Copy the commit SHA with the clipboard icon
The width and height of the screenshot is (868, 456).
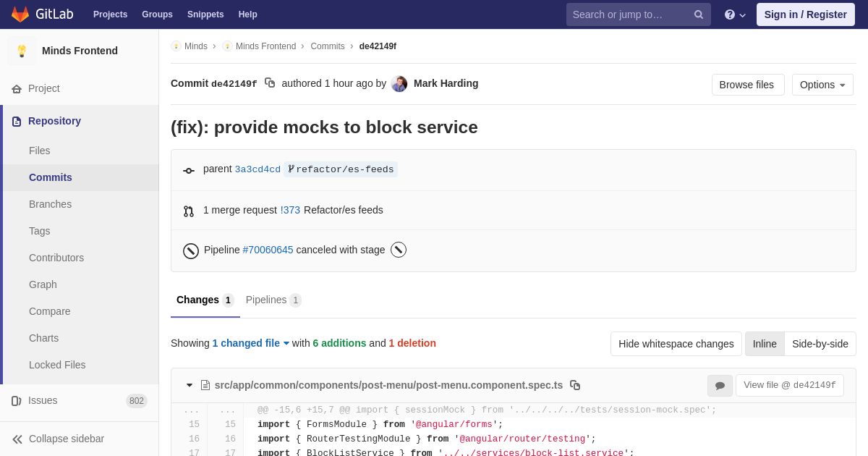[270, 83]
